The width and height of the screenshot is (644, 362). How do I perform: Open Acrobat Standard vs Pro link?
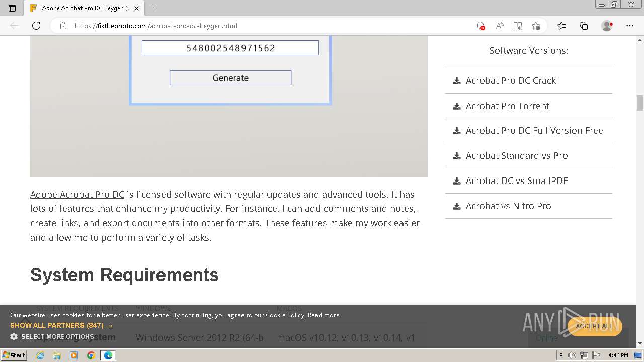click(517, 156)
